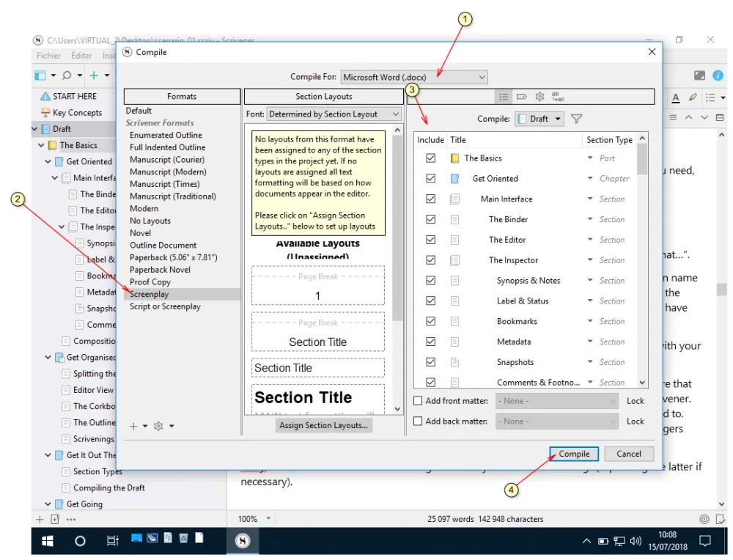Uncheck The Inspector include checkbox
Viewport: 733px width, 560px height.
coord(430,260)
